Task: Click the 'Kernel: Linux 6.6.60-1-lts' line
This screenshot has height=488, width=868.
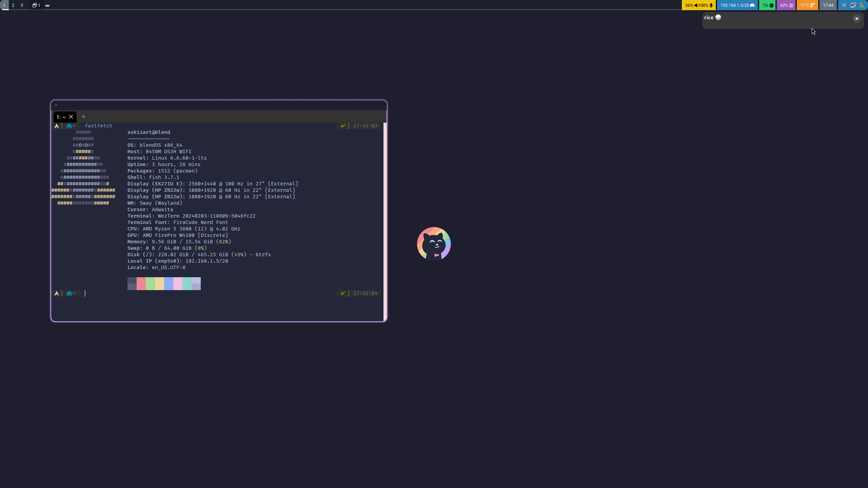Action: (x=167, y=158)
